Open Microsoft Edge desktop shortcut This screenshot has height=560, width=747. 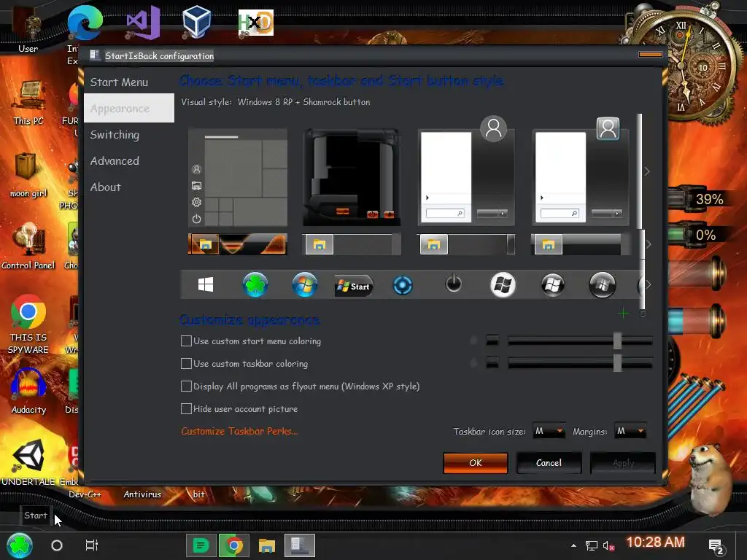click(x=85, y=23)
